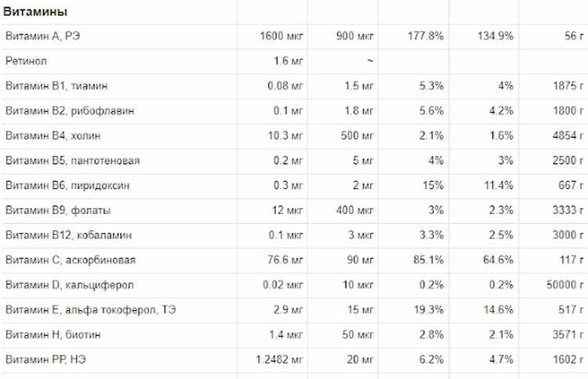Open Витамин Н, биотин entry
The image size is (588, 379).
pos(53,335)
